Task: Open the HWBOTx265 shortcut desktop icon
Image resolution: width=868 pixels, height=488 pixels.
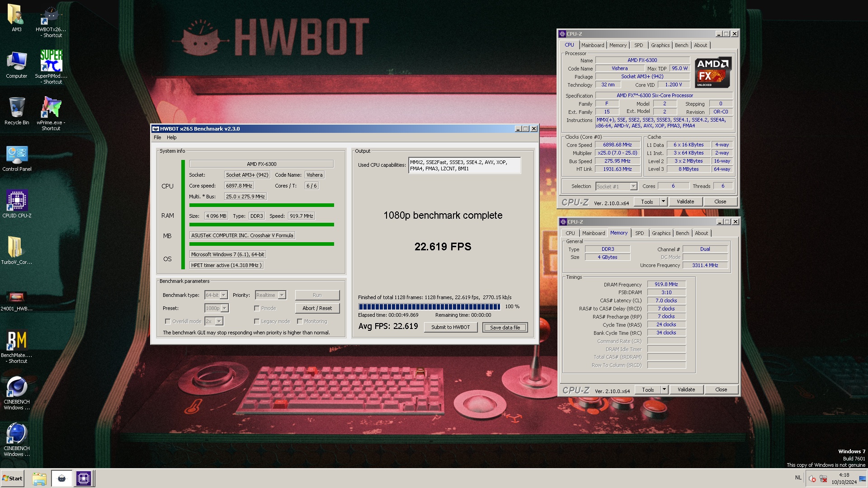Action: 51,22
